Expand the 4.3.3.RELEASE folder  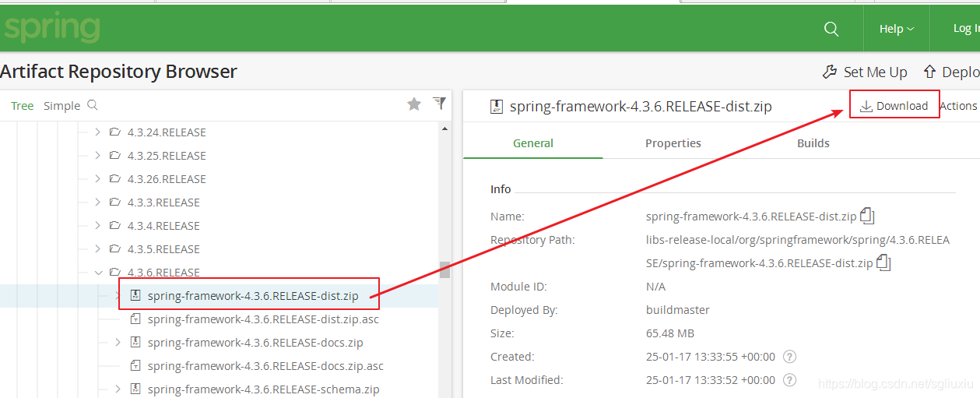point(97,203)
